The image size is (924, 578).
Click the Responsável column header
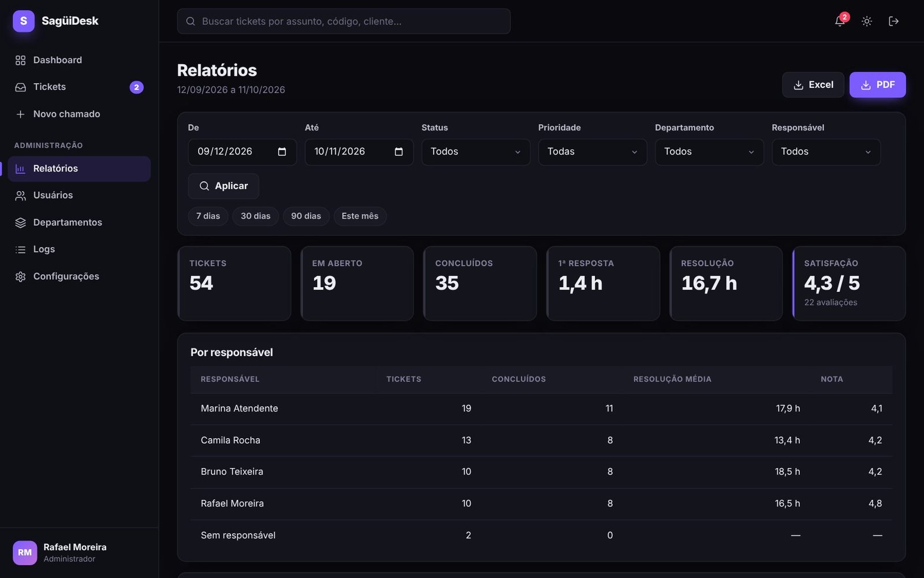230,380
